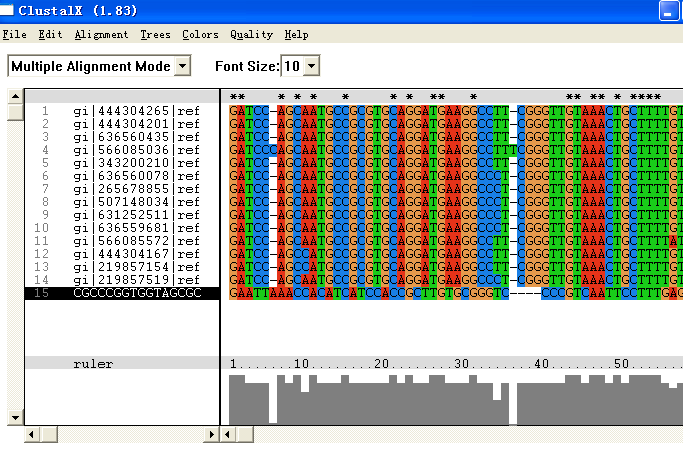The height and width of the screenshot is (474, 683).
Task: Select sequence gi|265678855|ref
Action: point(136,189)
